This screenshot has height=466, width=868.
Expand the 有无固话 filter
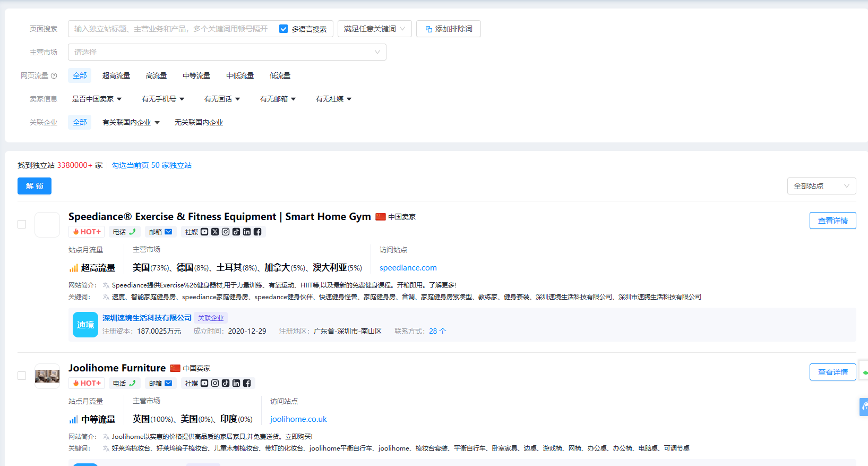tap(222, 99)
